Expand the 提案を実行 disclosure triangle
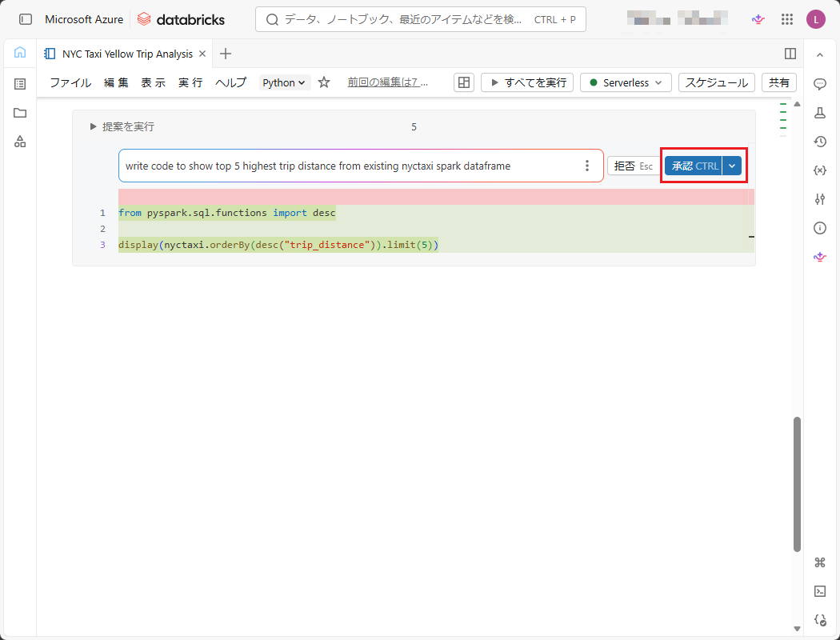This screenshot has height=640, width=840. 94,126
